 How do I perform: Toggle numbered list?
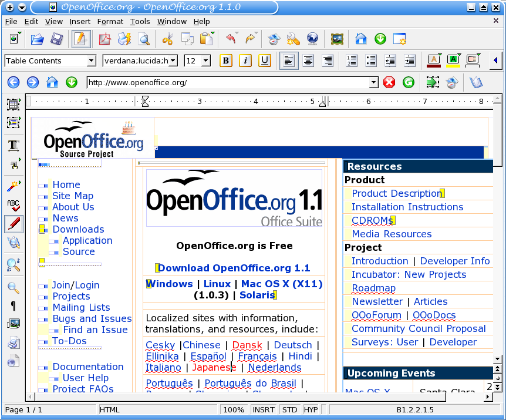click(352, 61)
